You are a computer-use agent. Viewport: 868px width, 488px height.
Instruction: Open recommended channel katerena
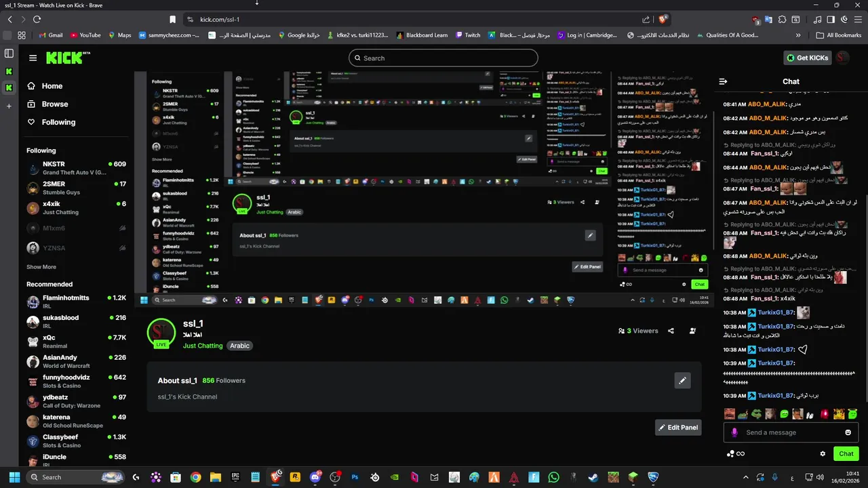pos(76,421)
